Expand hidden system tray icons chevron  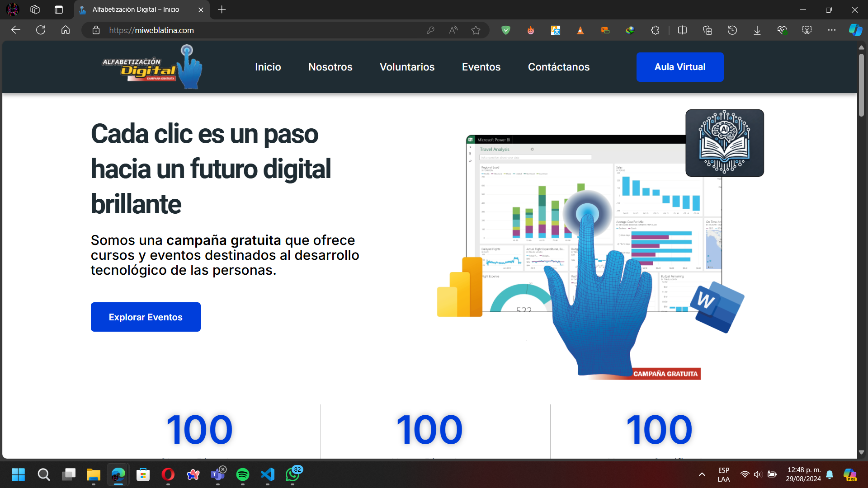(x=702, y=474)
